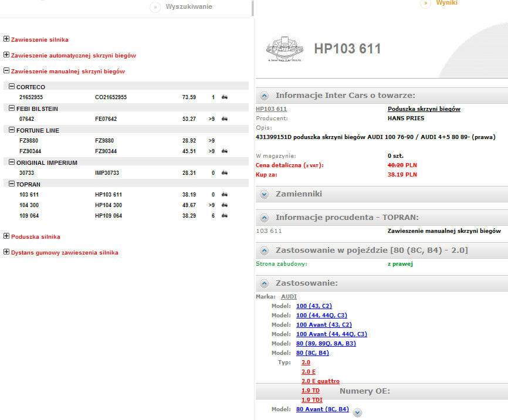Open the HP103 611 product thumbnail image
This screenshot has width=508, height=420.
tap(285, 49)
